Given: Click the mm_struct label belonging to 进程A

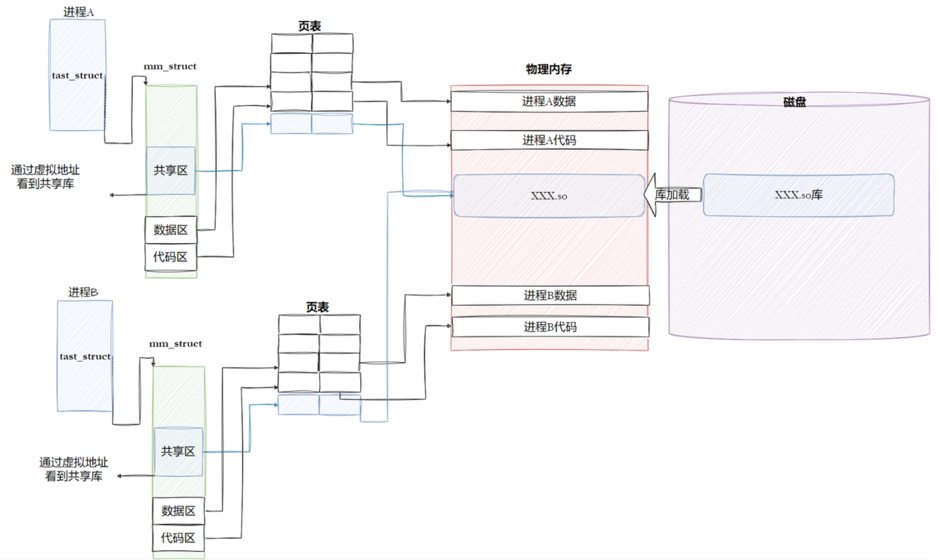Looking at the screenshot, I should click(x=170, y=66).
